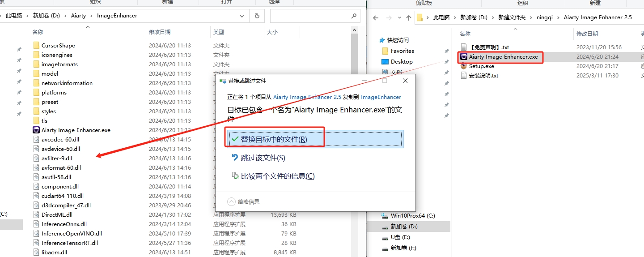Select the preset folder name
Viewport: 644px width, 257px height.
pos(50,102)
